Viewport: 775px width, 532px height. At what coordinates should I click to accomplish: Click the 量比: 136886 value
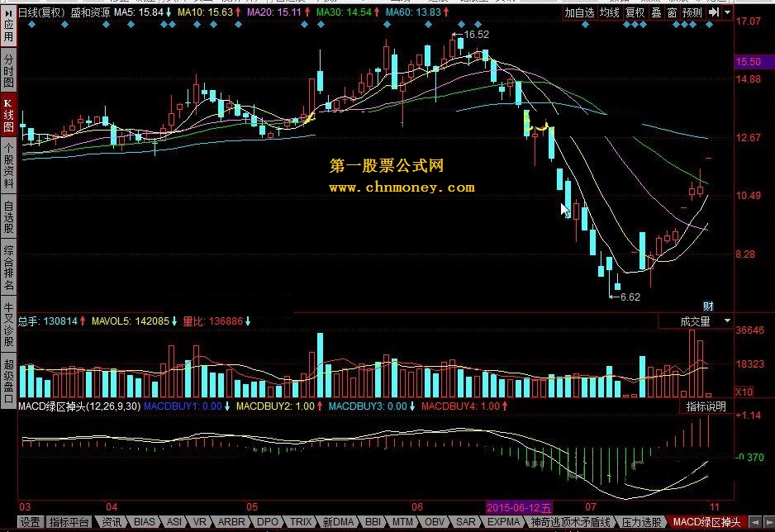212,321
